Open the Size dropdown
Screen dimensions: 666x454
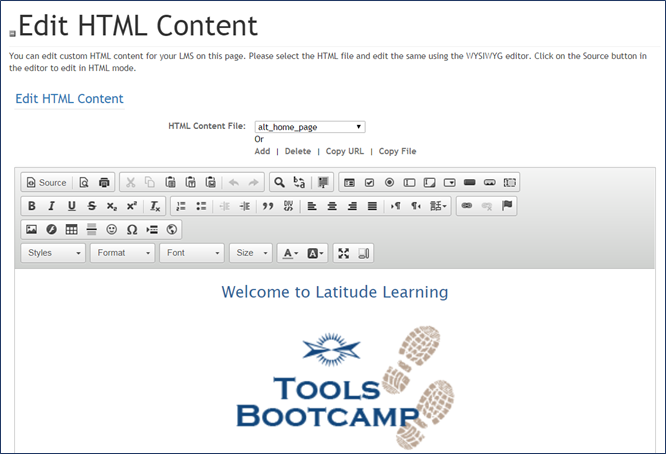point(251,253)
